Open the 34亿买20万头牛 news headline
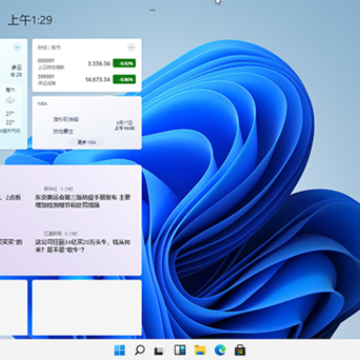Image resolution: width=360 pixels, height=360 pixels. click(83, 246)
